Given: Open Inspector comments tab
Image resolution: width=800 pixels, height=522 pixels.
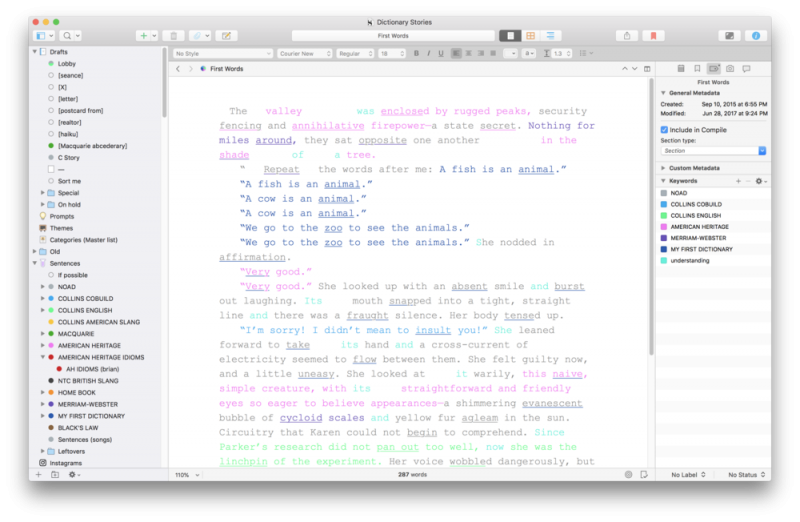Looking at the screenshot, I should point(746,68).
